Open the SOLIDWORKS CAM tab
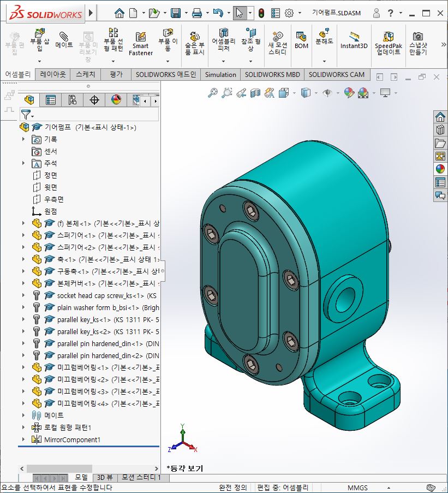Viewport: 448px width, 493px height. [337, 74]
